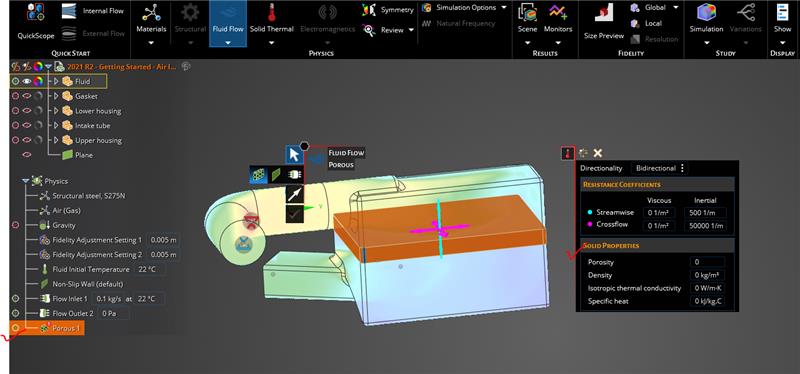
Task: Close the porous properties panel
Action: (598, 153)
